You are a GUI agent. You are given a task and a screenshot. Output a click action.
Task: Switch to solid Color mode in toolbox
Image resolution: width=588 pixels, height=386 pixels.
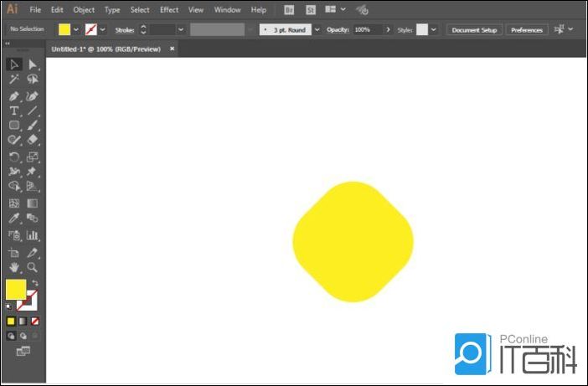pyautogui.click(x=11, y=321)
